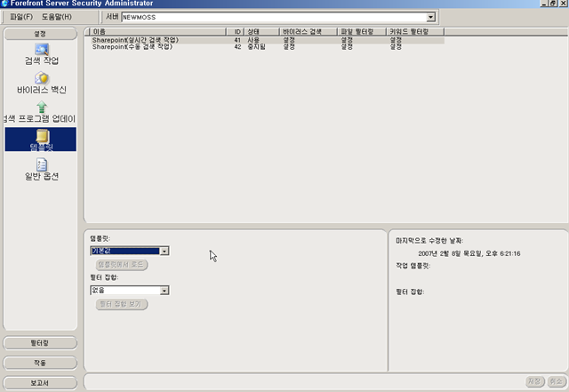Click the 필터 집합 보기 button
This screenshot has width=569, height=392.
pos(122,304)
